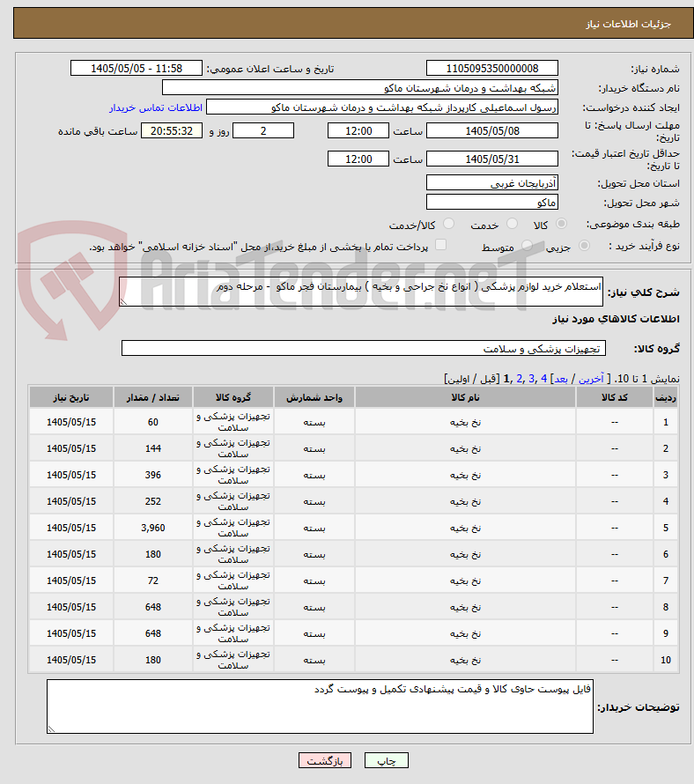Select the متوسط purchase type radio
The height and width of the screenshot is (784, 694).
tap(527, 246)
